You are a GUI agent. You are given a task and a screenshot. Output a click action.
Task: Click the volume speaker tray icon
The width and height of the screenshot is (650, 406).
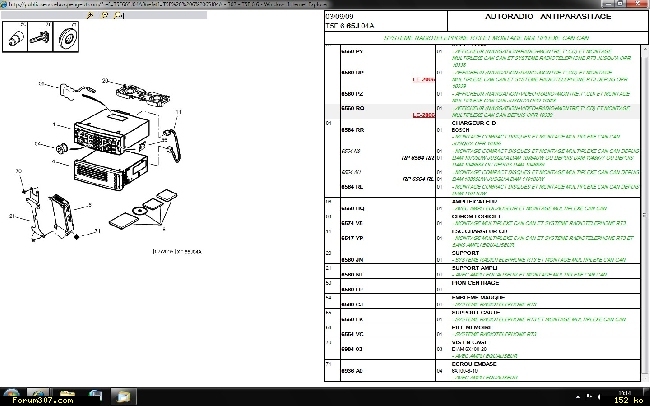click(x=599, y=396)
